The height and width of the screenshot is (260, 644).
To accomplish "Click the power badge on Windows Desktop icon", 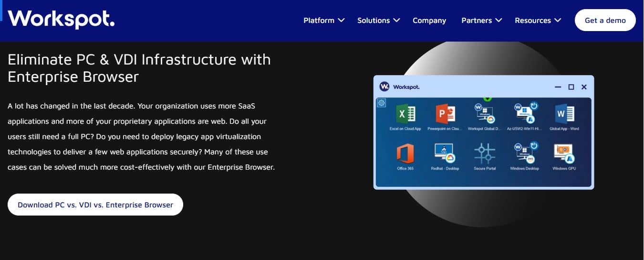I will pyautogui.click(x=534, y=145).
